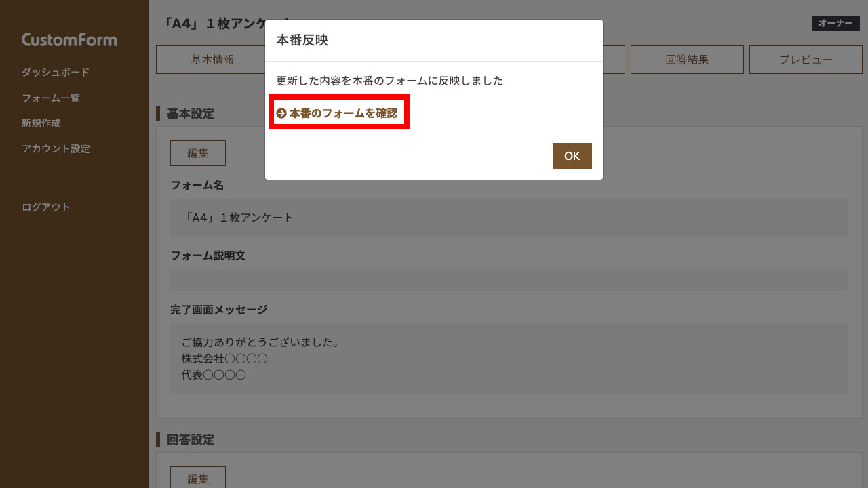
Task: Switch to the 基本情報 tab
Action: click(x=212, y=60)
